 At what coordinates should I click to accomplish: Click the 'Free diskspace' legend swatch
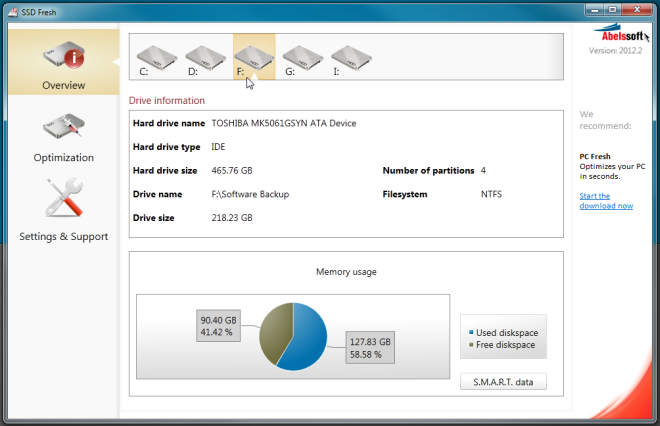tap(471, 344)
